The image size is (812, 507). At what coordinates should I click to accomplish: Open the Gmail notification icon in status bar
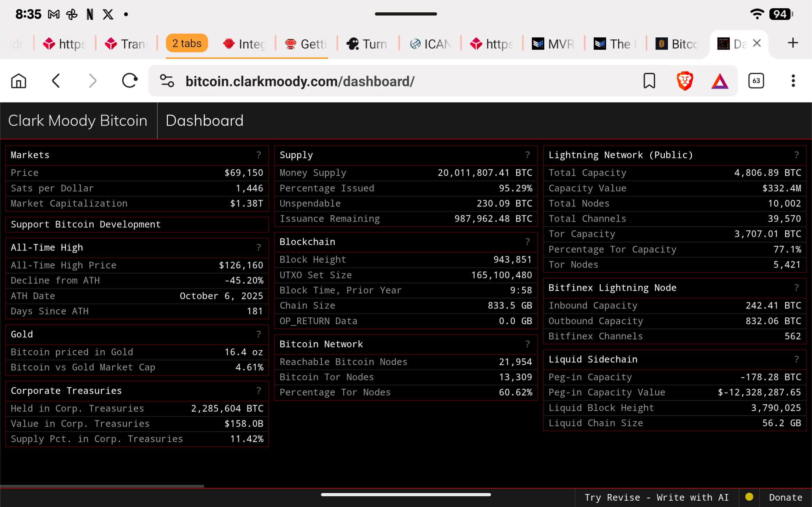point(54,14)
